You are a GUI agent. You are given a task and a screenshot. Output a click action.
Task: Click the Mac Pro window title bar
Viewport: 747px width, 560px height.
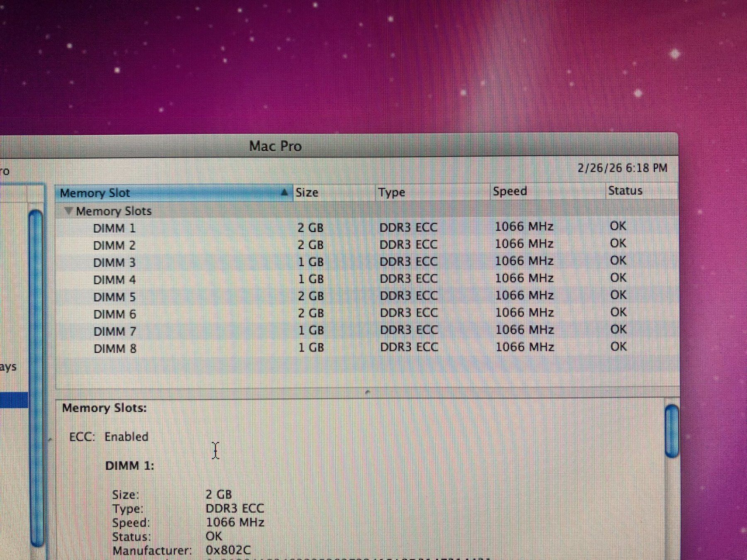click(339, 146)
